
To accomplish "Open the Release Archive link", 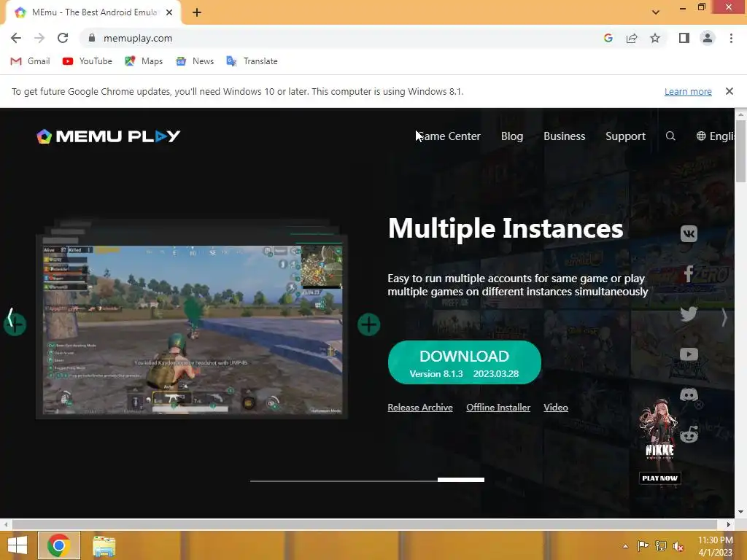I will pyautogui.click(x=419, y=407).
